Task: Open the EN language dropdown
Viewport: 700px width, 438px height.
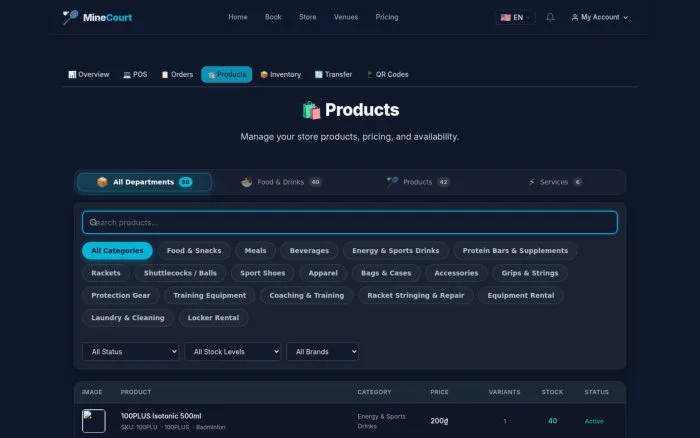Action: point(515,17)
